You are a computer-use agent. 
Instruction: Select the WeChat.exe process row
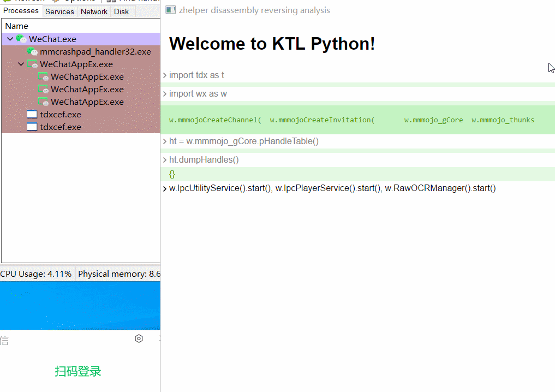81,39
